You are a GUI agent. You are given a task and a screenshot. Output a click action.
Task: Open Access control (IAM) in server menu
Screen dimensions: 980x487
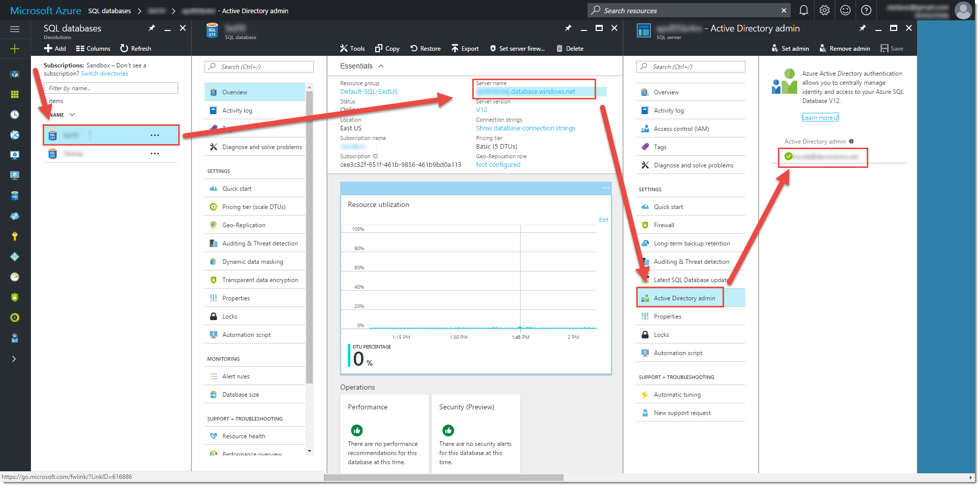(691, 129)
